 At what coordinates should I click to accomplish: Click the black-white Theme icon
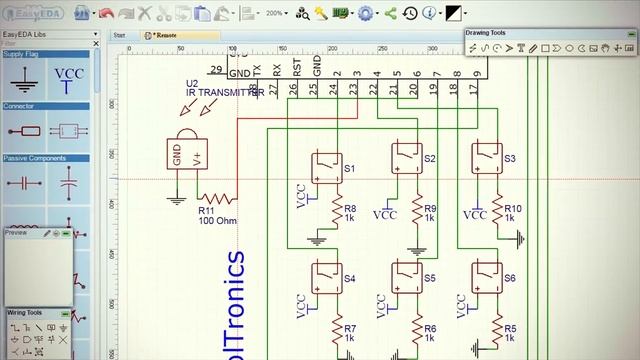[x=453, y=13]
